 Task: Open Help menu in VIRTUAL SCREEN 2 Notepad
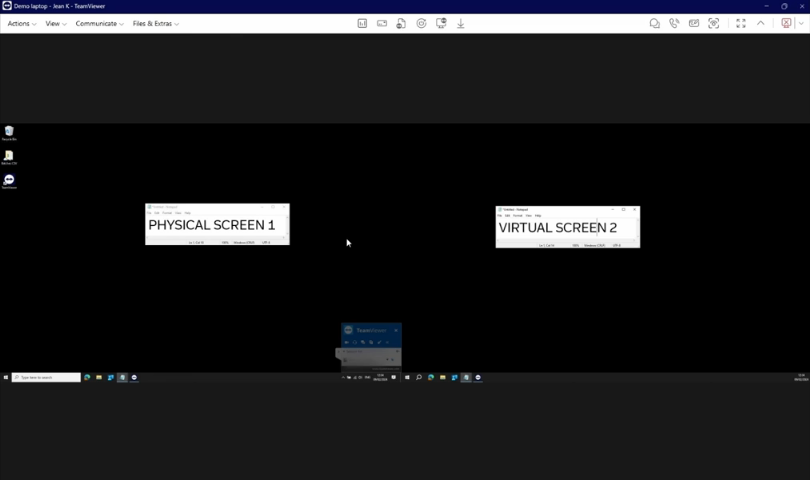click(538, 215)
